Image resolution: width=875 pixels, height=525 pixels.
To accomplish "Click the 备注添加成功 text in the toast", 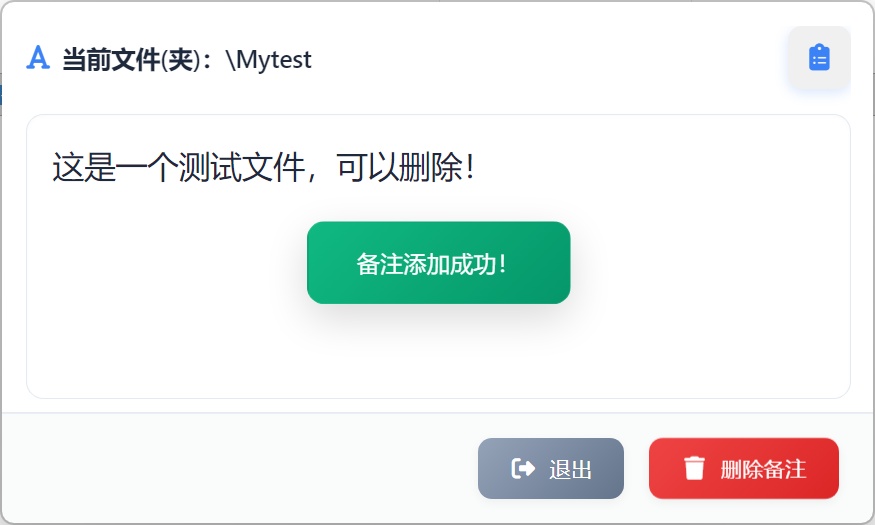I will (431, 264).
